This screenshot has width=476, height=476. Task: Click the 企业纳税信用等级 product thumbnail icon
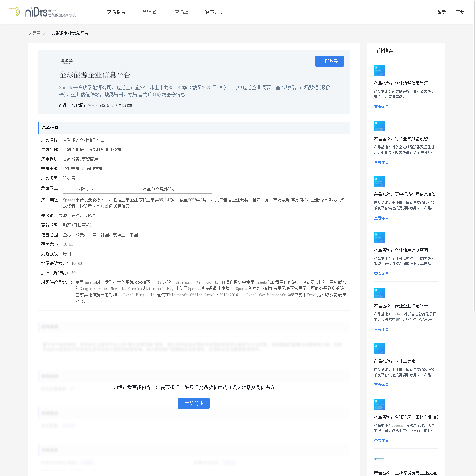(379, 71)
